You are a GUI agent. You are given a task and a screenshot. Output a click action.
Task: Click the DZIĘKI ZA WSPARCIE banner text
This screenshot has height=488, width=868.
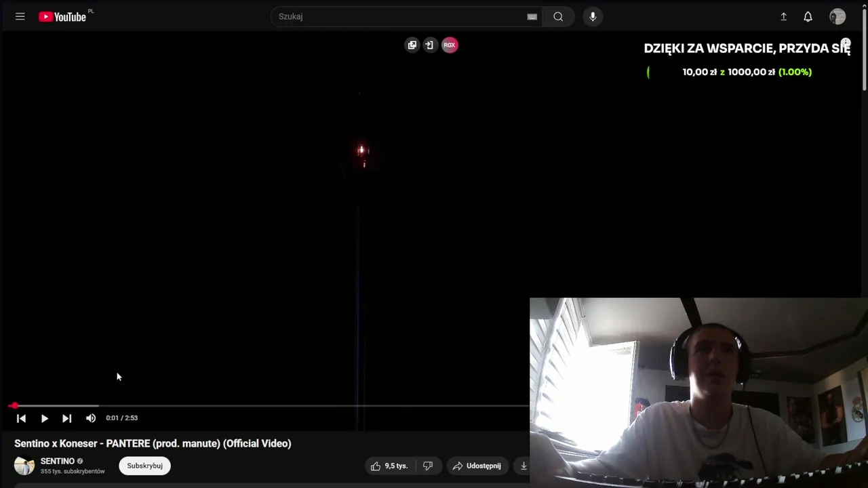click(x=747, y=48)
